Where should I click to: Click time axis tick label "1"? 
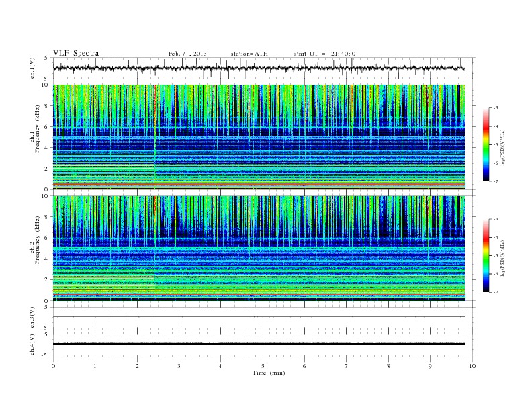pos(95,366)
